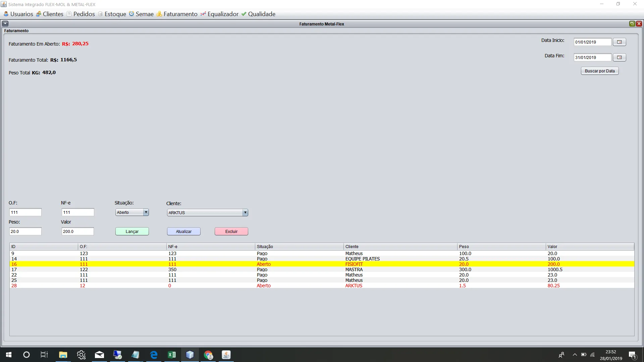Open Microsoft Edge from taskbar
The image size is (644, 362).
click(154, 355)
